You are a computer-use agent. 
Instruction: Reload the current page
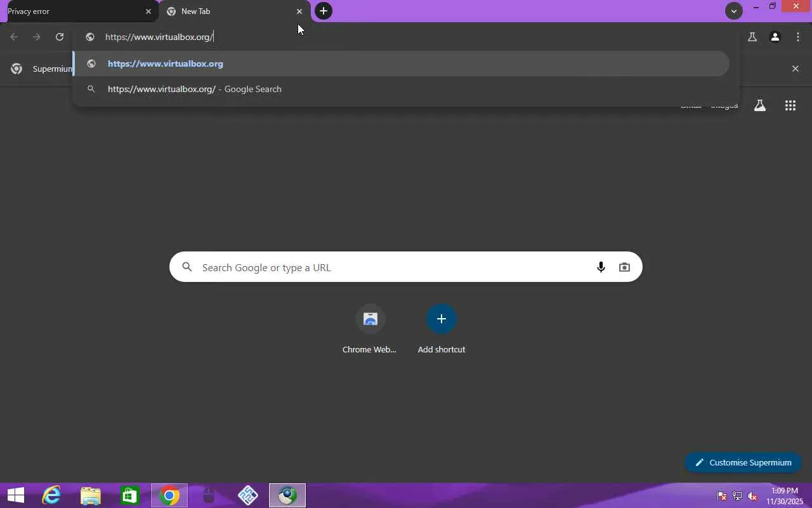click(60, 37)
